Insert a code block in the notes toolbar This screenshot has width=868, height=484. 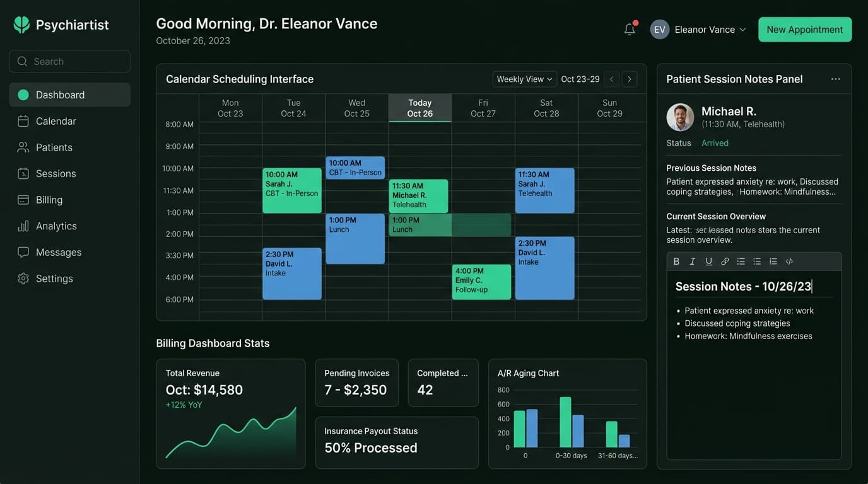[x=789, y=262]
